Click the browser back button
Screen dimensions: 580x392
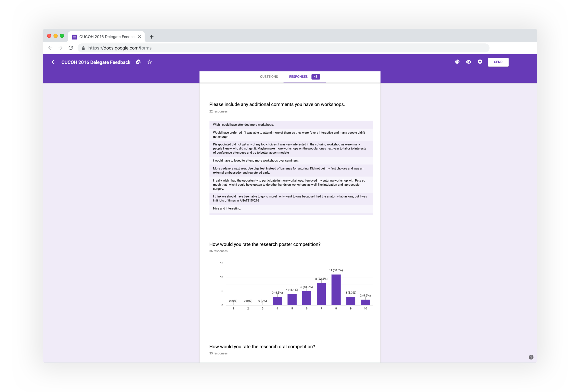(x=50, y=48)
